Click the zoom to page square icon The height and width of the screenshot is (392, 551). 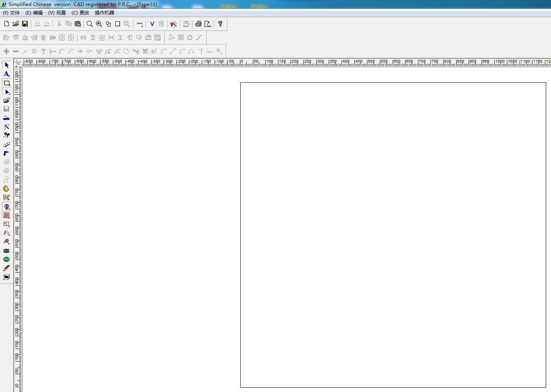(117, 24)
